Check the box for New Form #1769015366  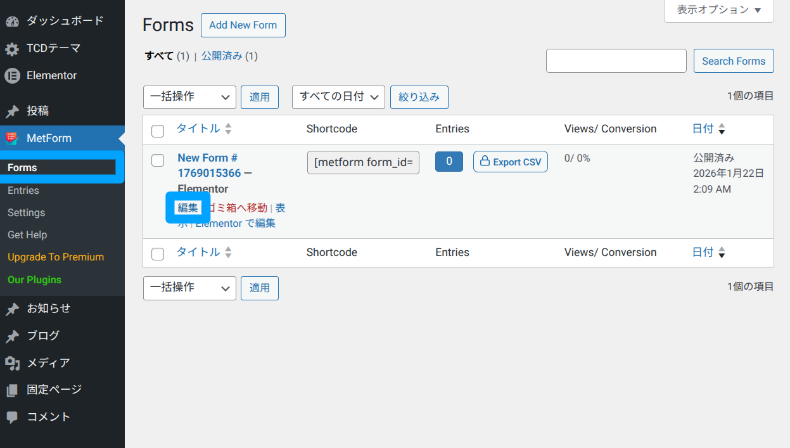(x=157, y=160)
